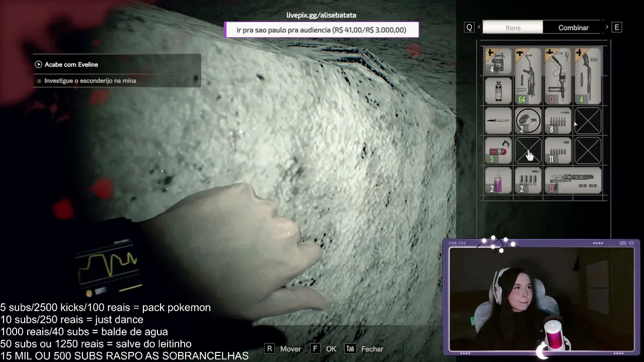Select the grenade launcher showing 0 ammo
The image size is (644, 362).
(x=558, y=76)
